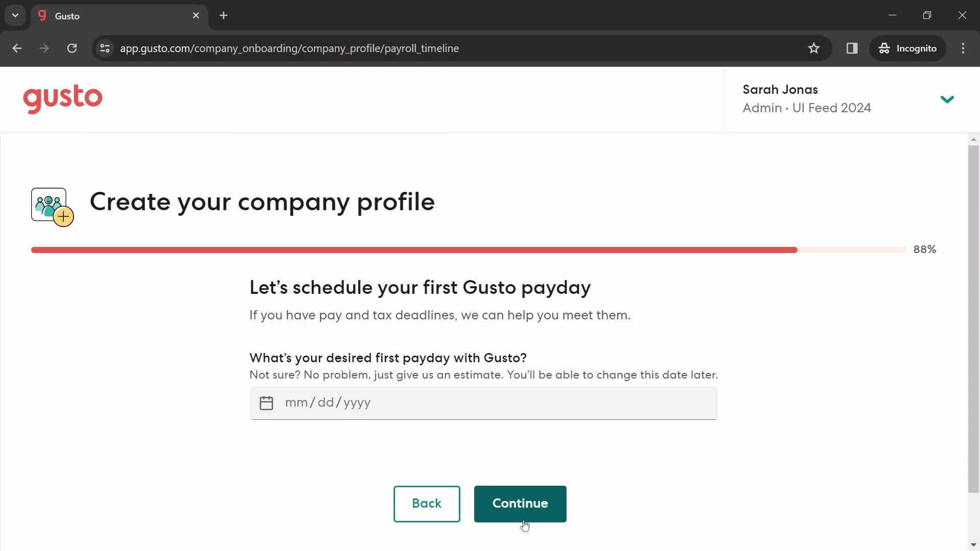This screenshot has width=980, height=551.
Task: Click the bookmark star icon in address bar
Action: pyautogui.click(x=815, y=48)
